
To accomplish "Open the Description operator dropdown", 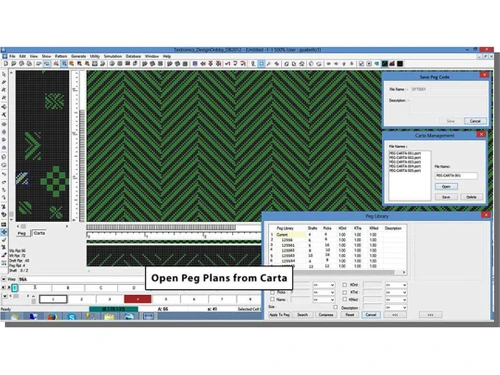I will (396, 307).
